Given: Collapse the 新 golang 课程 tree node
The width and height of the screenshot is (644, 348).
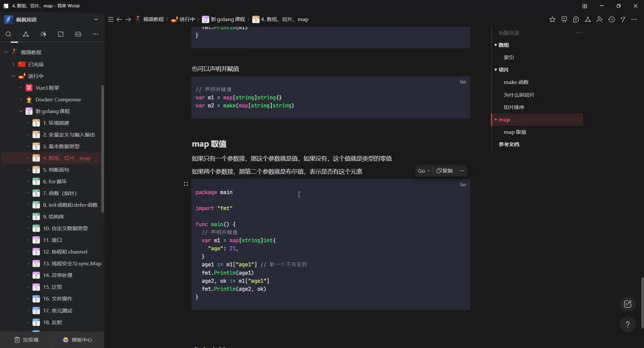Looking at the screenshot, I should click(x=21, y=111).
